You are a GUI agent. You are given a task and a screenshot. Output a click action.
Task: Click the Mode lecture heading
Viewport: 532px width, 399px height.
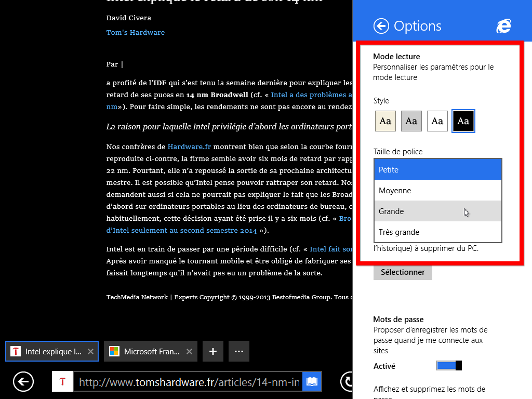click(x=396, y=56)
